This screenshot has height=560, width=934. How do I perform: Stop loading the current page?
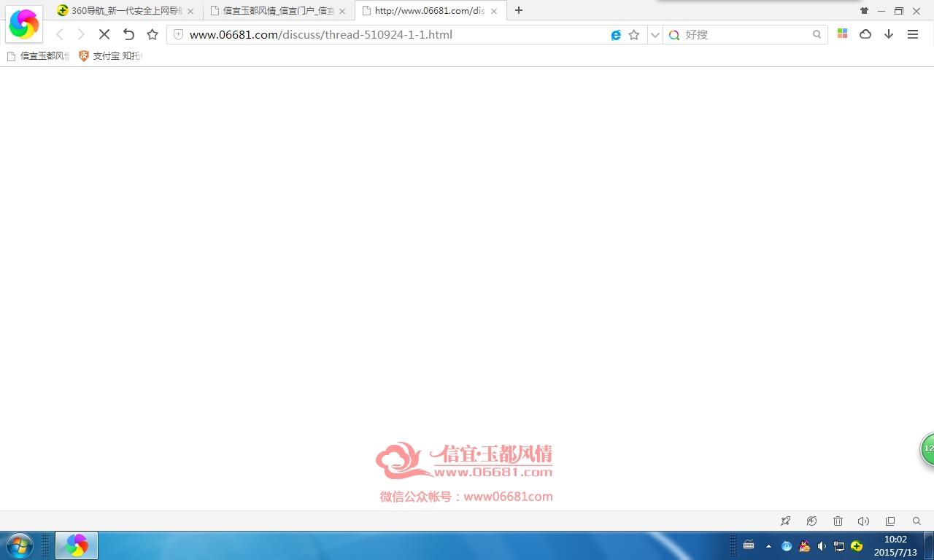tap(104, 34)
